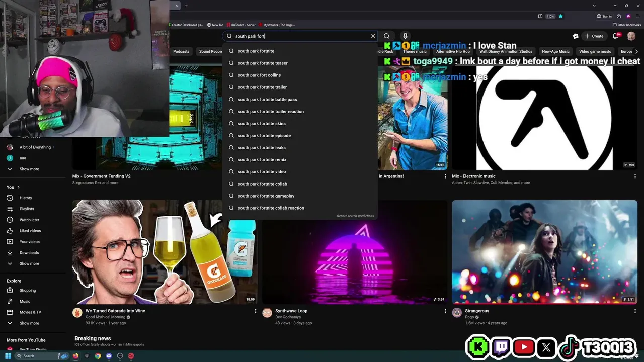The height and width of the screenshot is (362, 644).
Task: Open the Creator Dashboard bookmark
Action: (x=186, y=25)
